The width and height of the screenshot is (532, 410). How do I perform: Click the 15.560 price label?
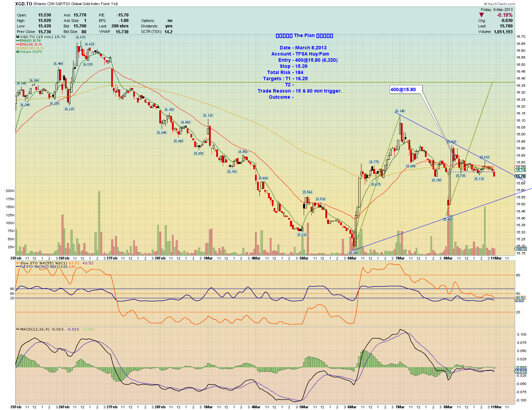308,192
